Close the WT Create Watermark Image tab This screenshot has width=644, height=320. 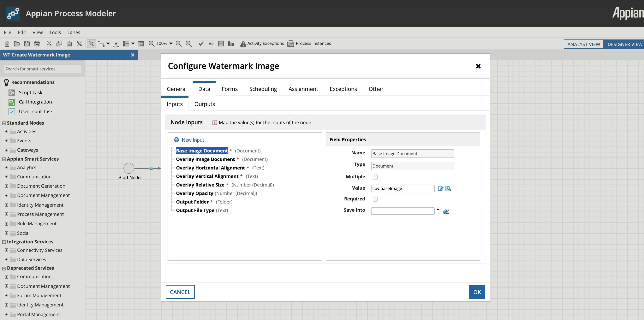(x=133, y=55)
